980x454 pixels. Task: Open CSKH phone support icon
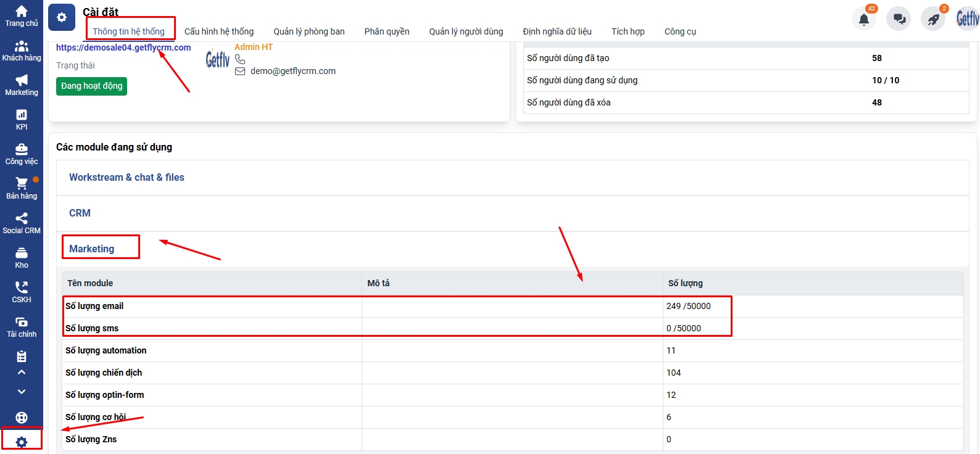click(22, 288)
